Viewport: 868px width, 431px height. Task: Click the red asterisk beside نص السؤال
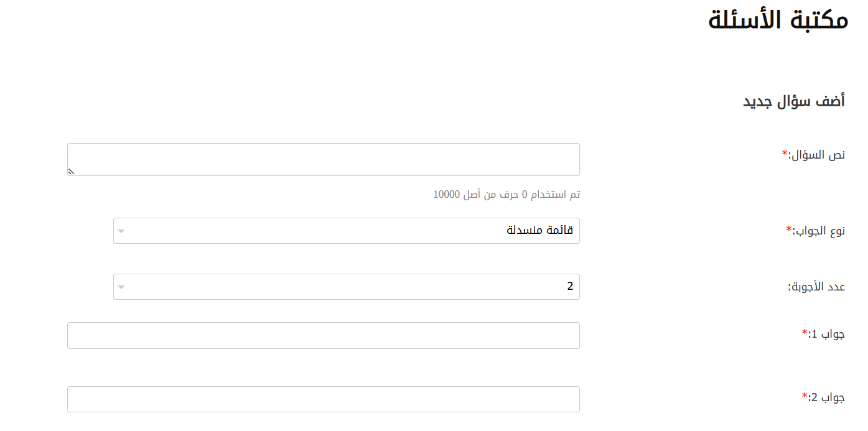[785, 154]
